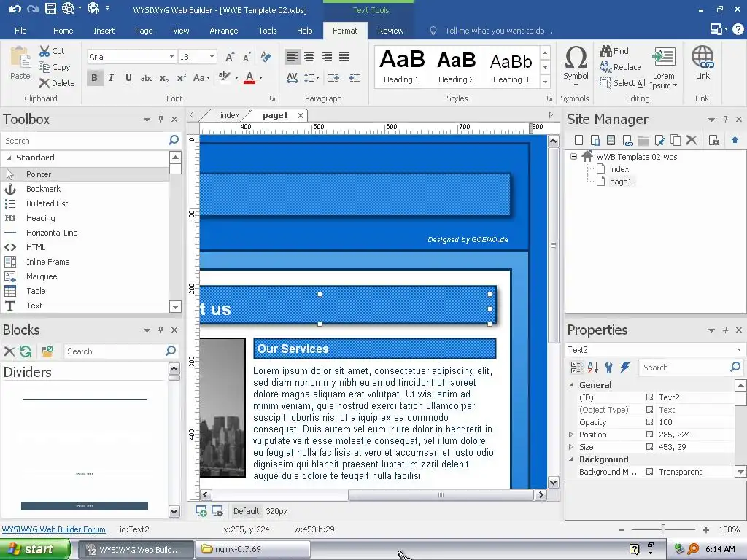Open the Change Case Aa dropdown
The width and height of the screenshot is (747, 560).
coord(201,78)
